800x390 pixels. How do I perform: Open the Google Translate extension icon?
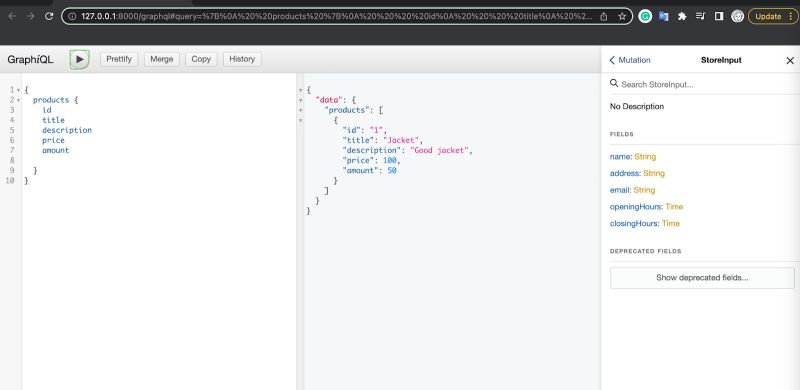(663, 16)
